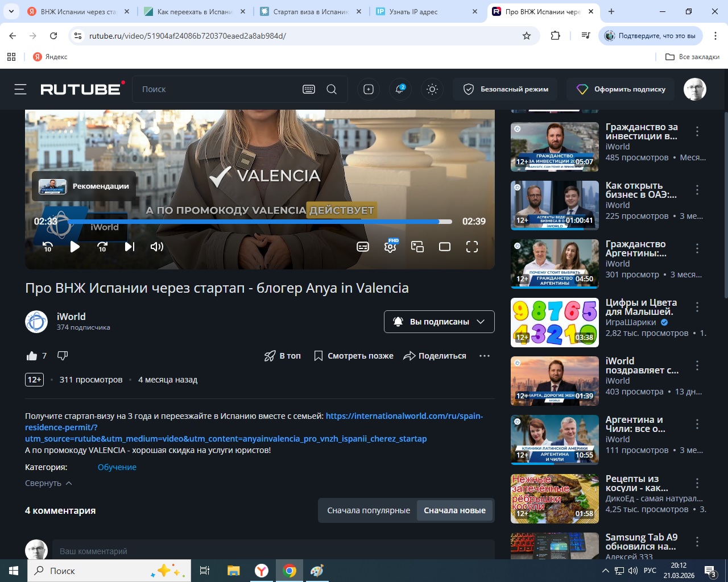Switch to theater mode
This screenshot has width=728, height=582.
coord(445,247)
